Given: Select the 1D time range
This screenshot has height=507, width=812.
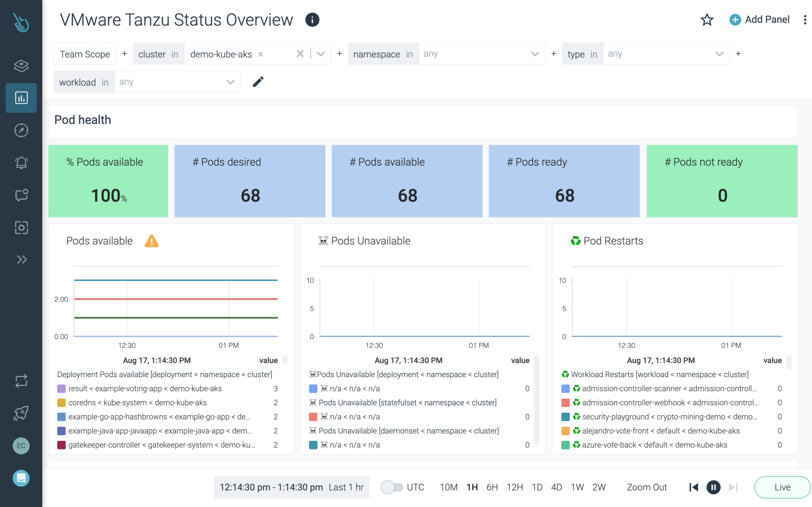Looking at the screenshot, I should [x=537, y=487].
